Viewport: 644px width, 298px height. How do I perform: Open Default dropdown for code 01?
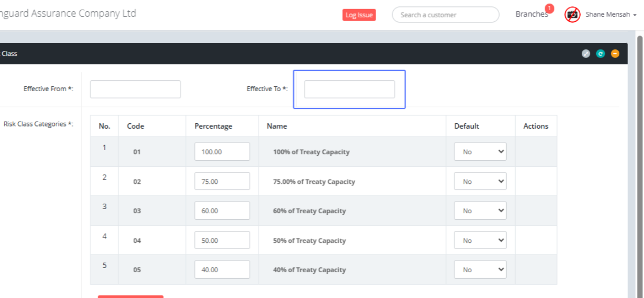pos(480,152)
